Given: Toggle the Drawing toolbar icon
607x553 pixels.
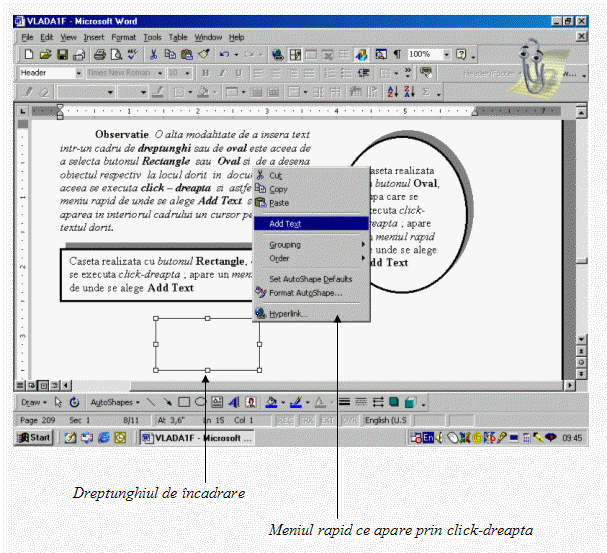Looking at the screenshot, I should 361,55.
